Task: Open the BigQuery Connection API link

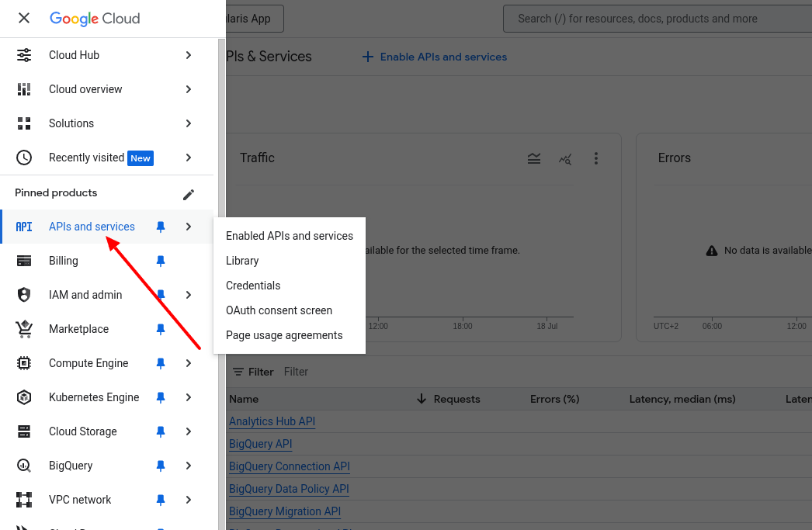Action: pos(290,466)
